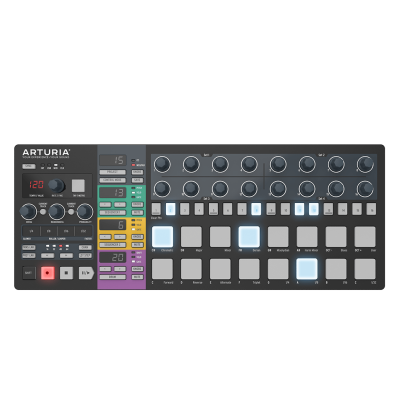The width and height of the screenshot is (400, 400).
Task: Tap the Tap/Metro square pad
Action: (x=78, y=186)
